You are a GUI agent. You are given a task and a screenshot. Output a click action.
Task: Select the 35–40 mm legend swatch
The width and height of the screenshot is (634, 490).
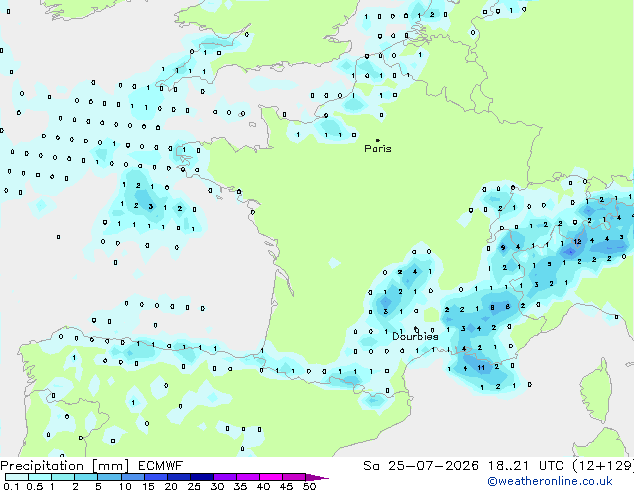248,477
